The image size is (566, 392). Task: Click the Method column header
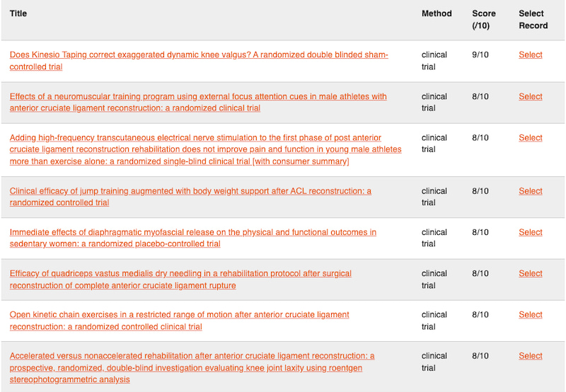[437, 13]
